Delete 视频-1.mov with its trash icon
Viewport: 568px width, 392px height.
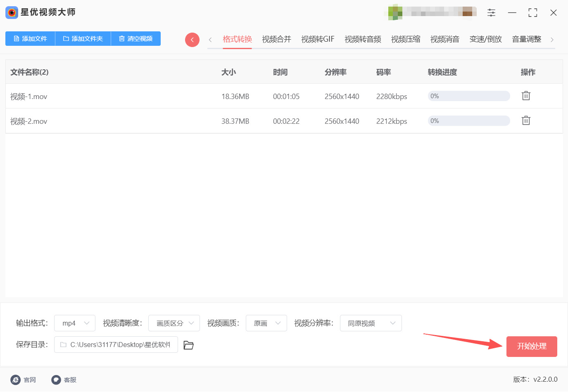pyautogui.click(x=526, y=96)
